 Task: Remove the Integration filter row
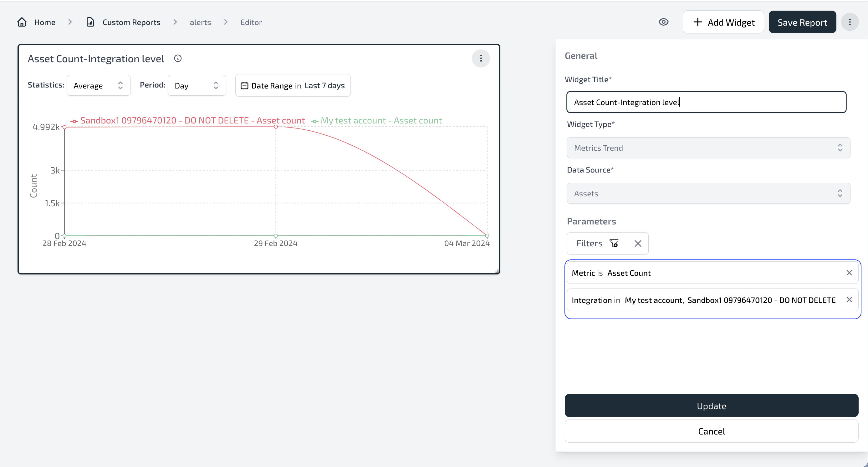click(x=849, y=300)
